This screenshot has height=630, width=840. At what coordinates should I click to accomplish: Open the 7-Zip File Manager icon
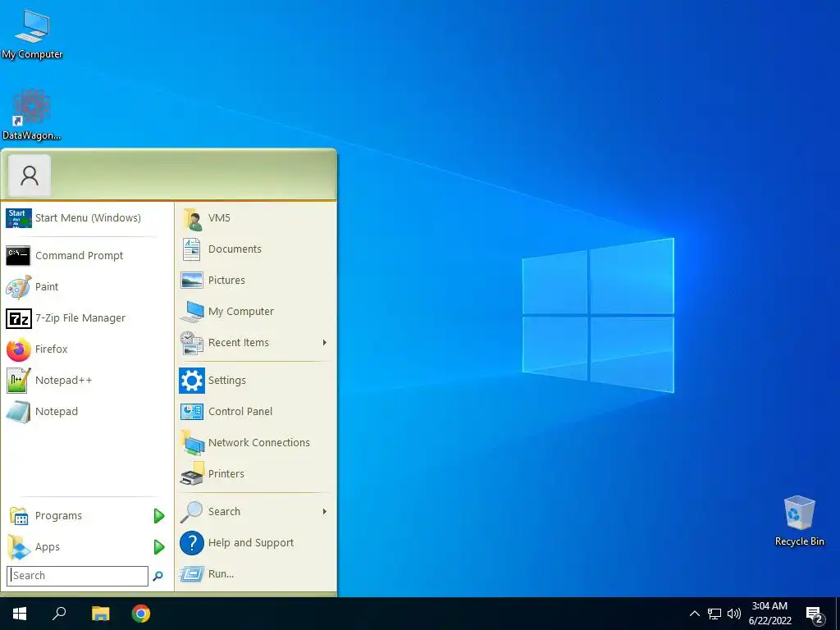click(19, 318)
